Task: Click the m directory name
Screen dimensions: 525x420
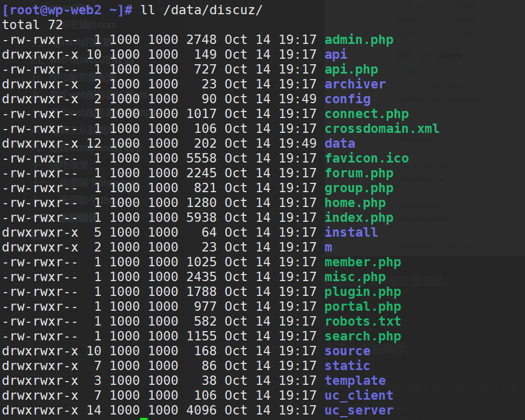Action: click(x=328, y=247)
